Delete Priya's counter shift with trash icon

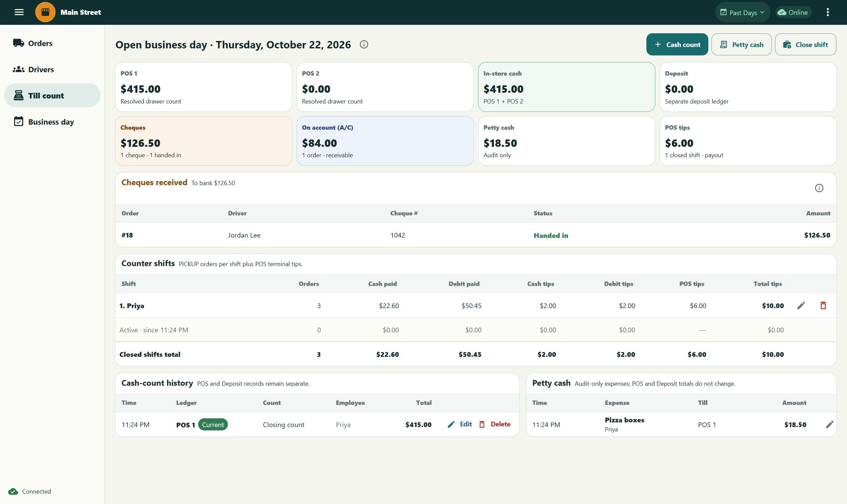click(x=823, y=306)
